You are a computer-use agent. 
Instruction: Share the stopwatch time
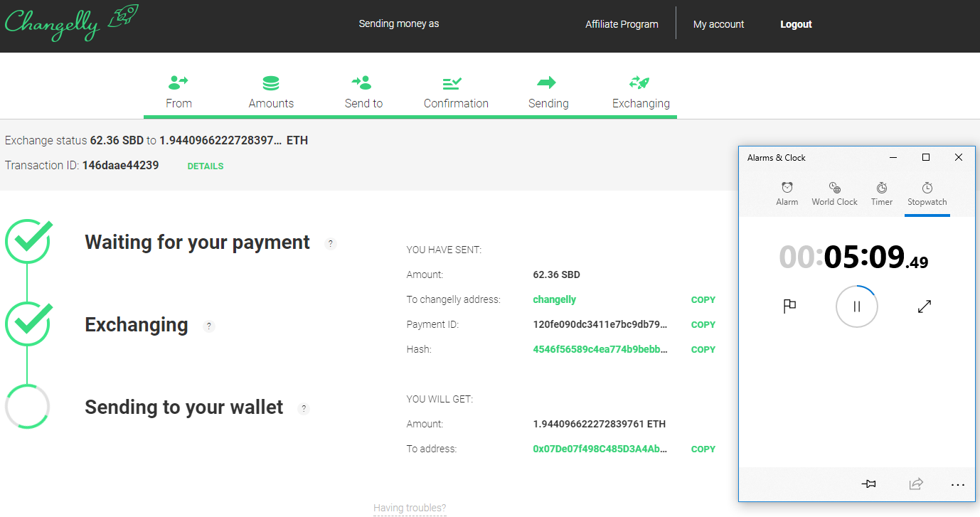[916, 484]
